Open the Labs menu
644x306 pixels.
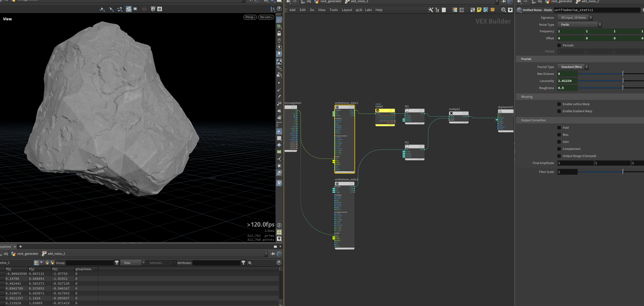coord(368,10)
